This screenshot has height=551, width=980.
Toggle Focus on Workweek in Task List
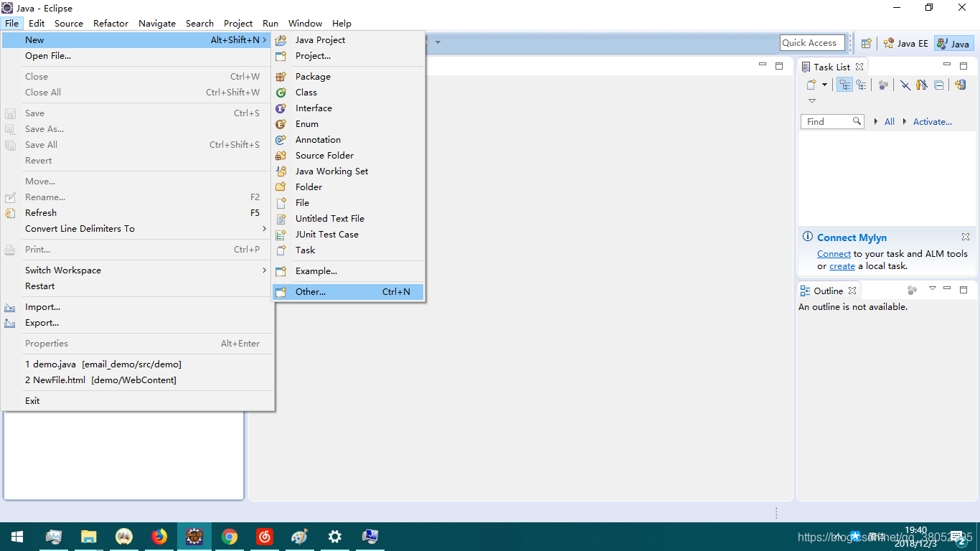coord(883,85)
